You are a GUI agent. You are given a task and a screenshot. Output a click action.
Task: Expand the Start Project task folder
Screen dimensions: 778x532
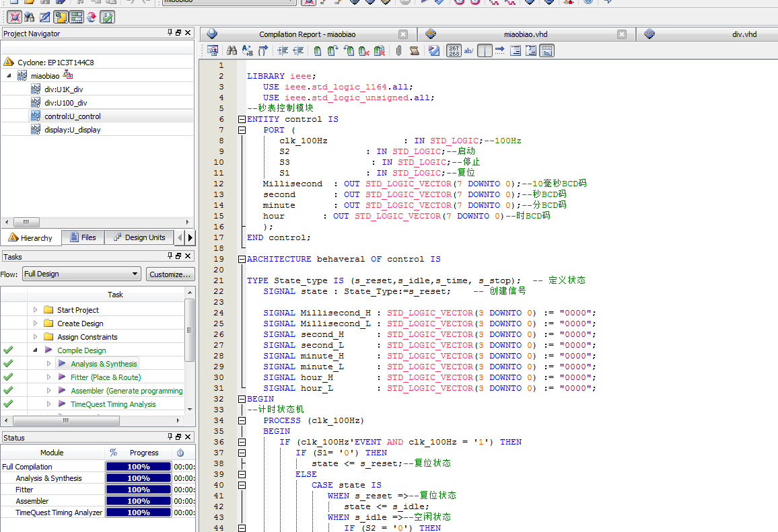36,310
